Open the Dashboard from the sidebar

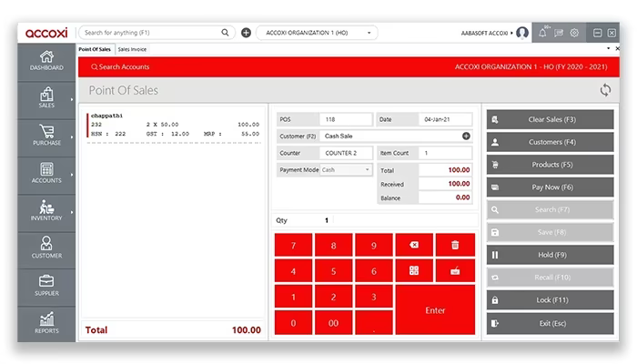coord(46,61)
